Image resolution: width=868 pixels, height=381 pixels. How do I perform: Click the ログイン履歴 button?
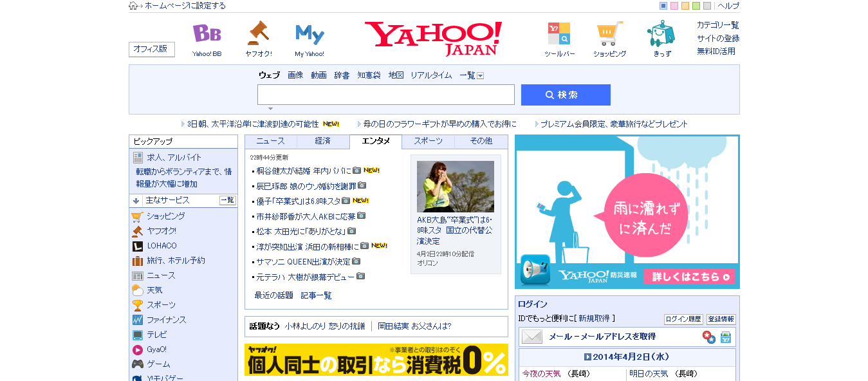683,319
